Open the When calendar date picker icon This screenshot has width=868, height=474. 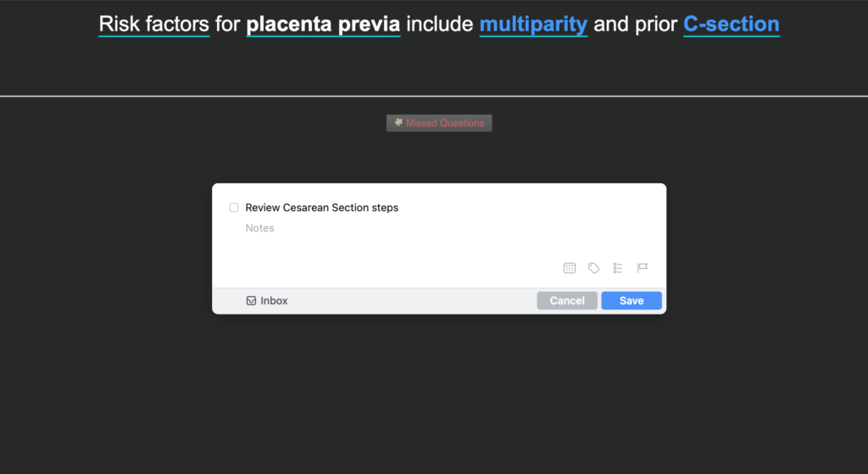coord(569,268)
